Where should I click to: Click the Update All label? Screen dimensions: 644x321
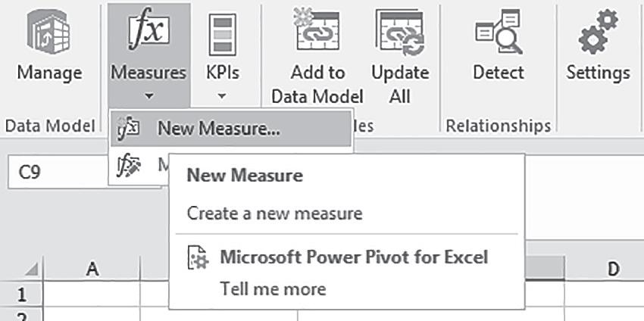[399, 84]
